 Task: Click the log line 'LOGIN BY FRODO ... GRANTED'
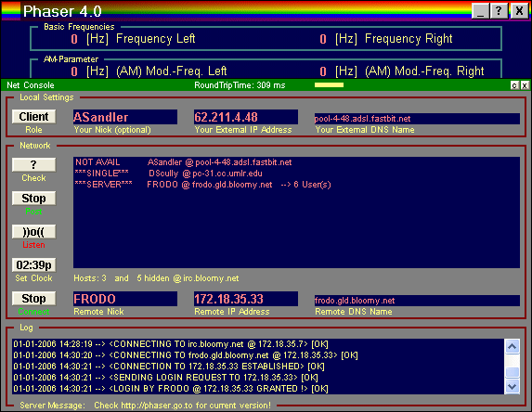[171, 389]
